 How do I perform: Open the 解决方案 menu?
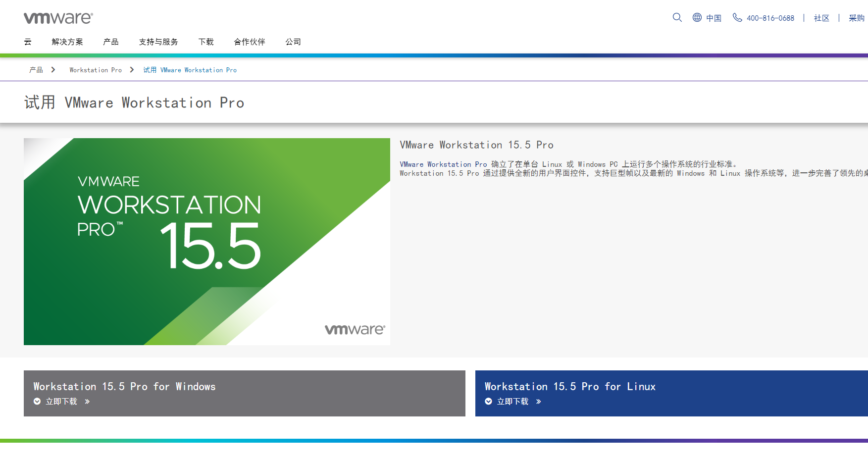67,42
